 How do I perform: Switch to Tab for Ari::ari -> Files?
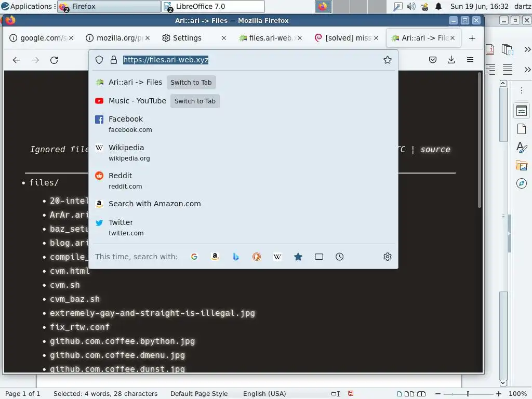(191, 83)
